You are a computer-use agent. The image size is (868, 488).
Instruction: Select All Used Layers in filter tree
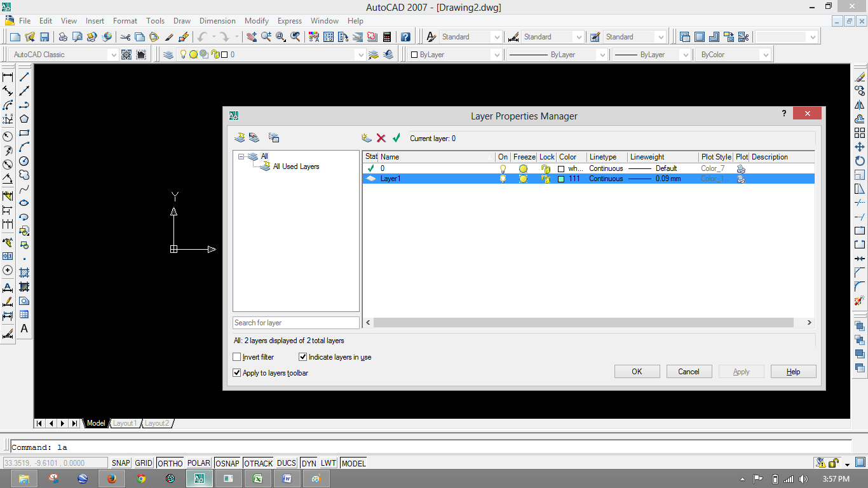click(296, 166)
